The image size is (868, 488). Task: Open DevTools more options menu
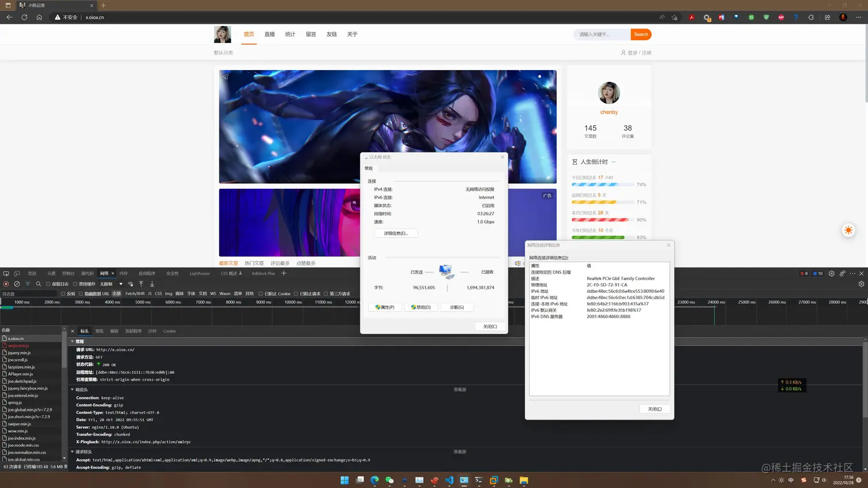coord(852,273)
